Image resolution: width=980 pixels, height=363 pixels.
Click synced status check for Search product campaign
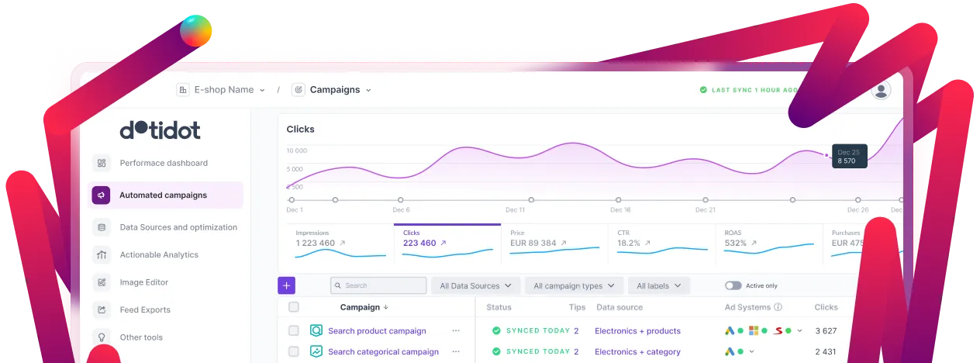pos(496,330)
